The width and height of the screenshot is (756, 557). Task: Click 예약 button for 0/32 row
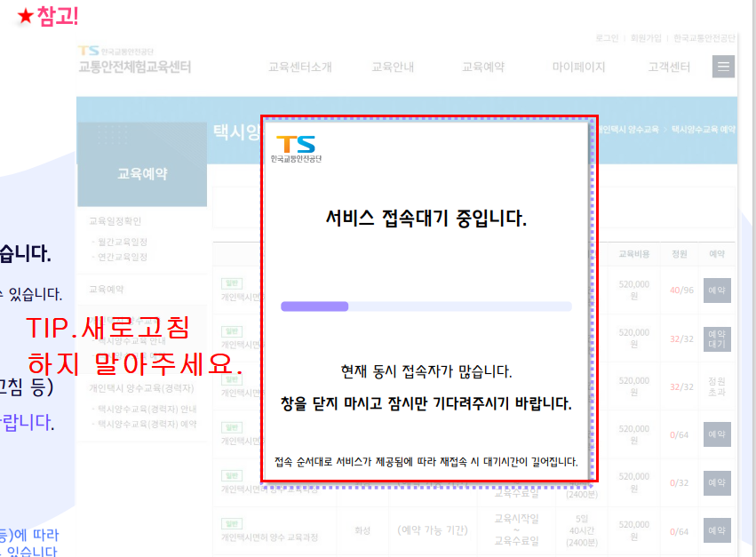[x=717, y=482]
